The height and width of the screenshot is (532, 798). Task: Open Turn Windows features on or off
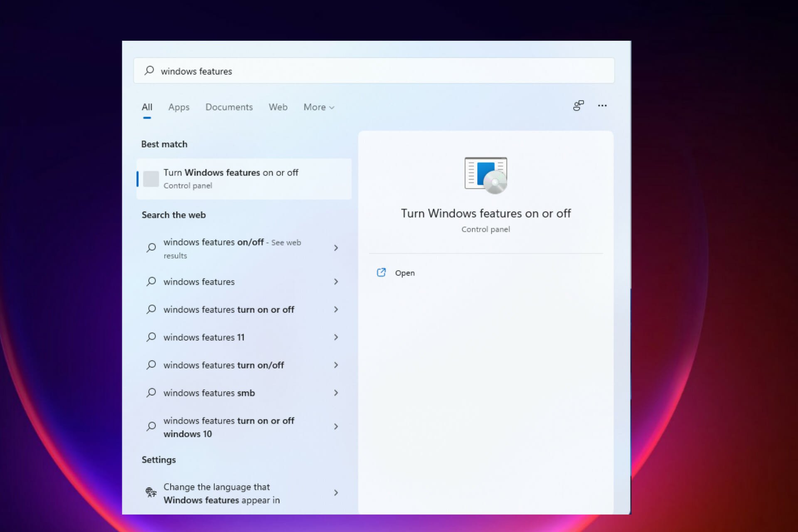[243, 178]
